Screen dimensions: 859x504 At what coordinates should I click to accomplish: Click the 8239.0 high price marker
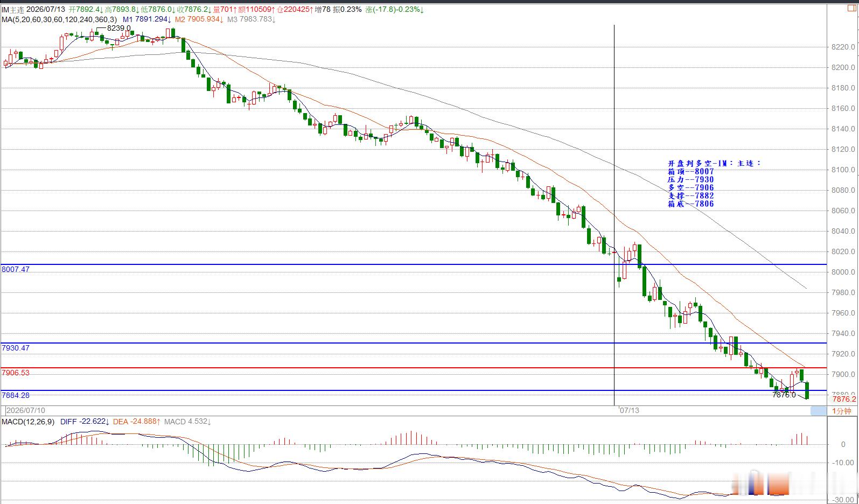tap(118, 28)
